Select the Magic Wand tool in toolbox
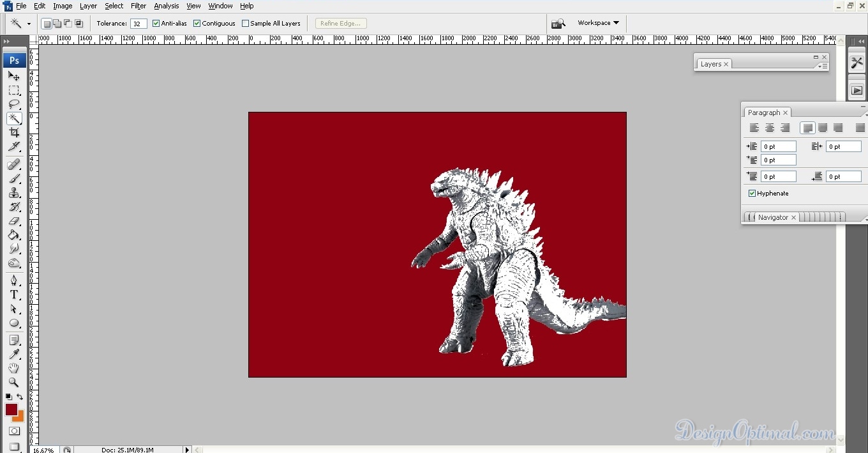 [14, 118]
